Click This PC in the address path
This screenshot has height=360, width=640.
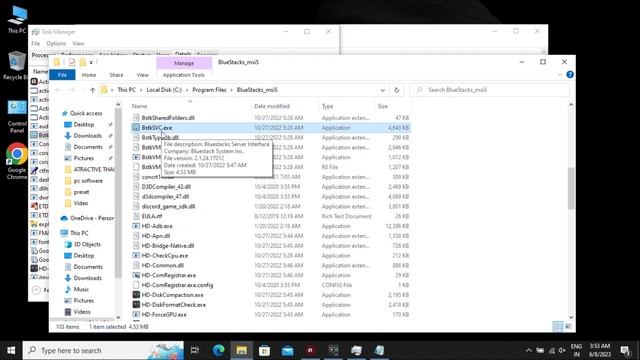click(126, 90)
